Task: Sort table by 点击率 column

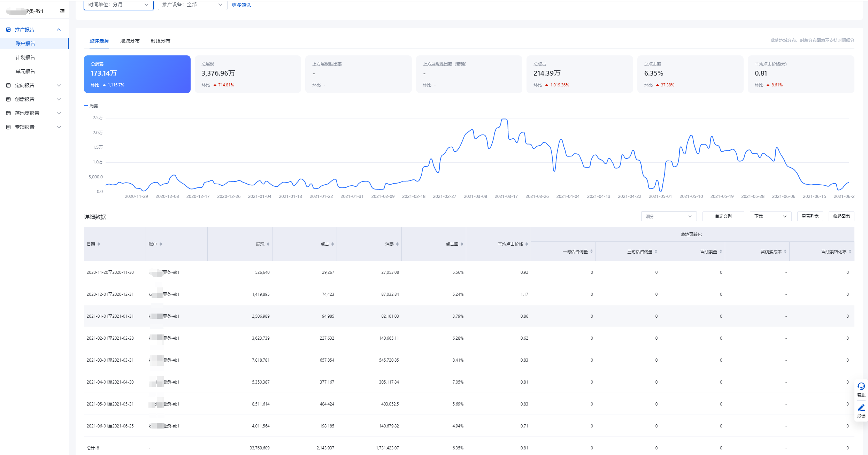Action: pos(462,244)
